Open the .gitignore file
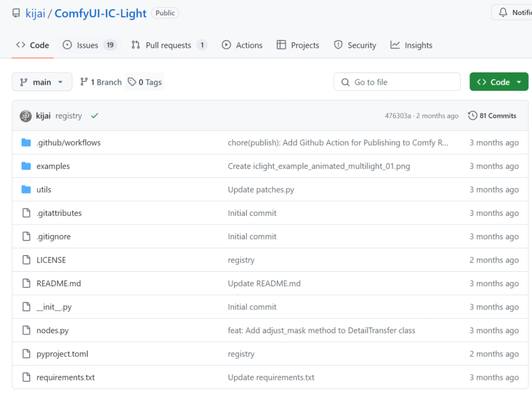The width and height of the screenshot is (532, 394). [54, 236]
